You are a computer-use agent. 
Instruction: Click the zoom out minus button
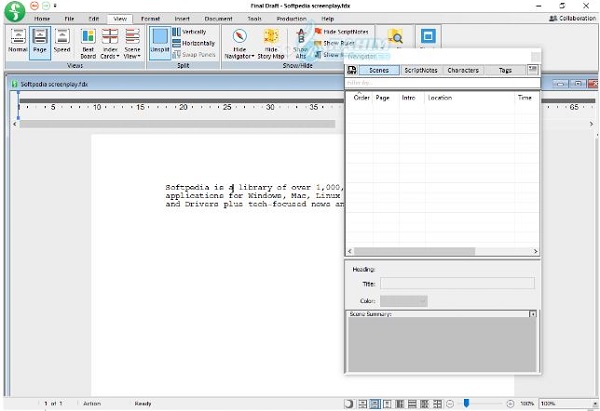pos(450,404)
